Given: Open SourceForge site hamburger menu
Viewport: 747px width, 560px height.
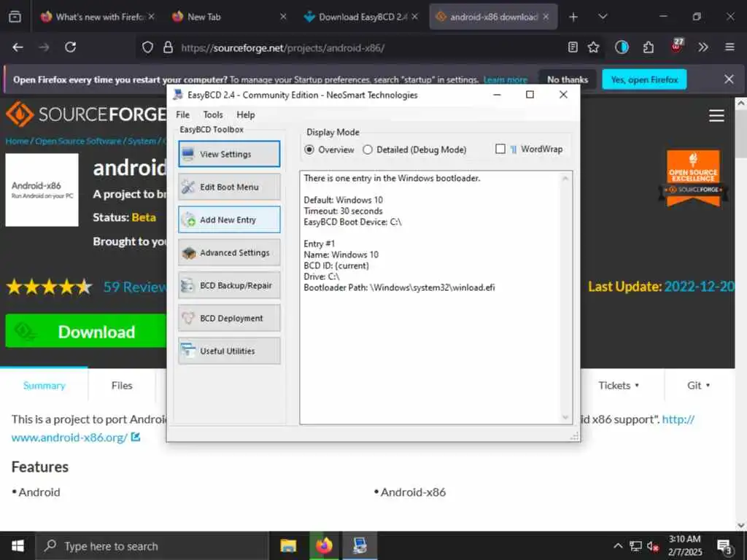Looking at the screenshot, I should click(716, 115).
